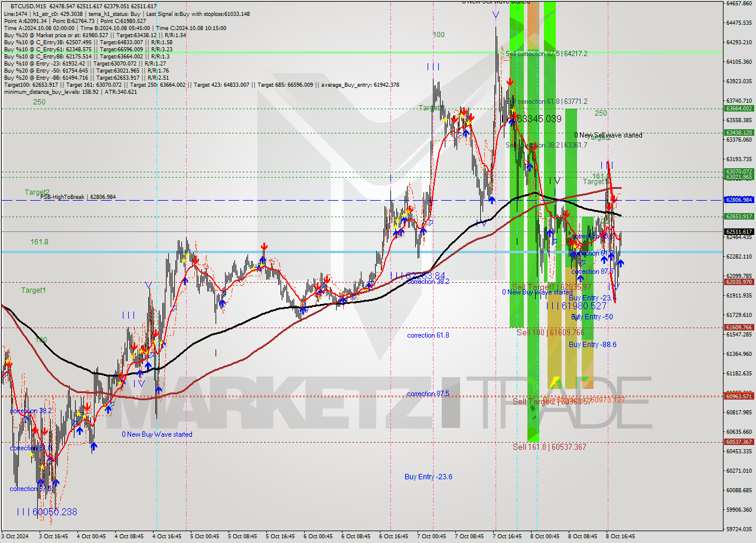Image resolution: width=756 pixels, height=543 pixels.
Task: Select the I I I 60050.238 wave label
Action: coord(47,512)
